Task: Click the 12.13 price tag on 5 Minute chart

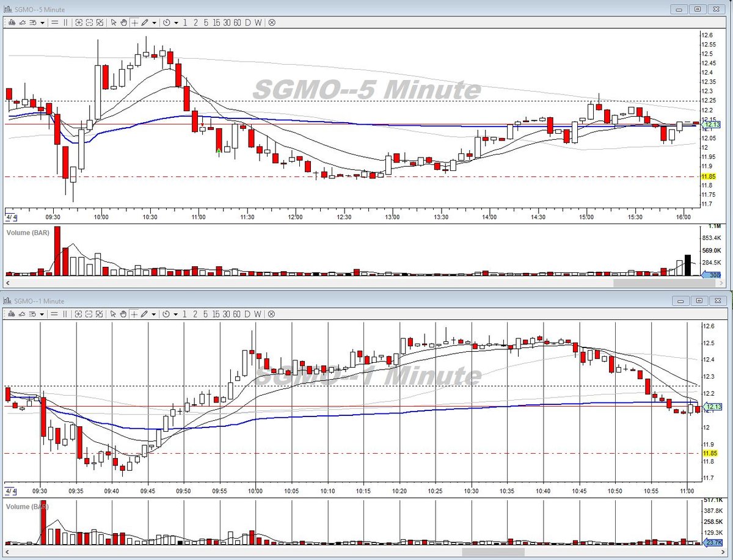Action: (710, 125)
